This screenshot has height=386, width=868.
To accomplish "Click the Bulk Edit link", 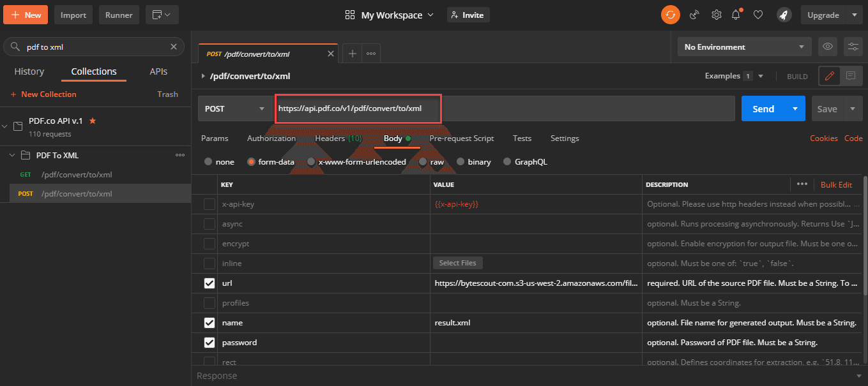I will 836,184.
